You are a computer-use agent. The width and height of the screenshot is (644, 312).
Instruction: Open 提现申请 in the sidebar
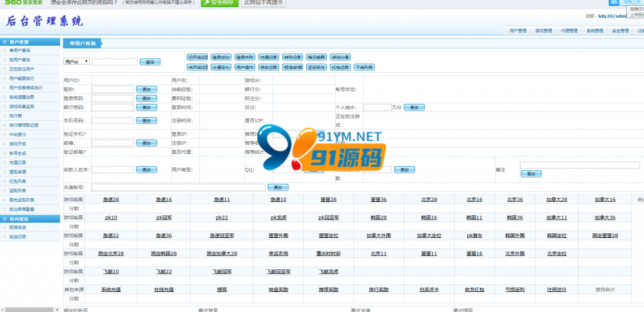coord(18,172)
